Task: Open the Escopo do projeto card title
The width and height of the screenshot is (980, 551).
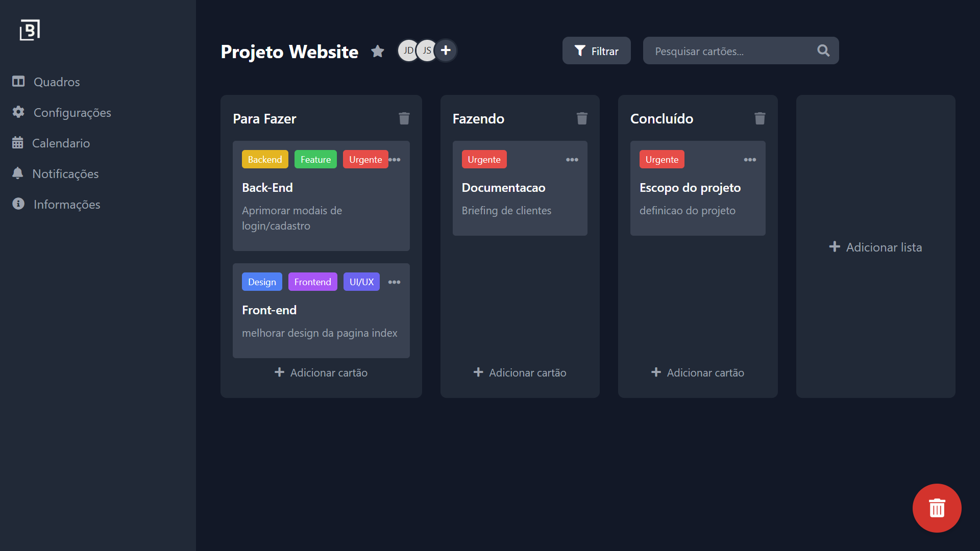Action: 690,188
